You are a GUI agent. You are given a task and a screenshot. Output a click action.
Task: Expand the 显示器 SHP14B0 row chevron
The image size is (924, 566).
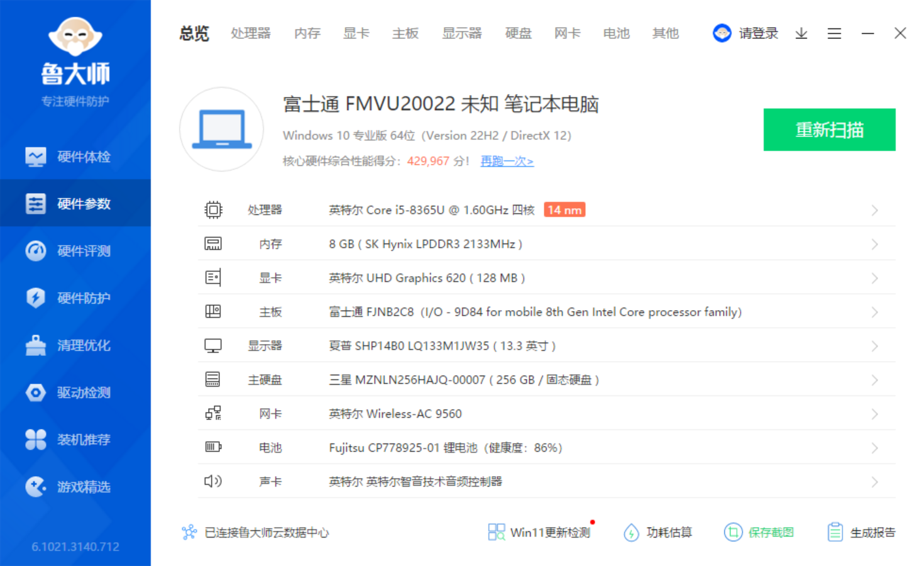coord(874,346)
